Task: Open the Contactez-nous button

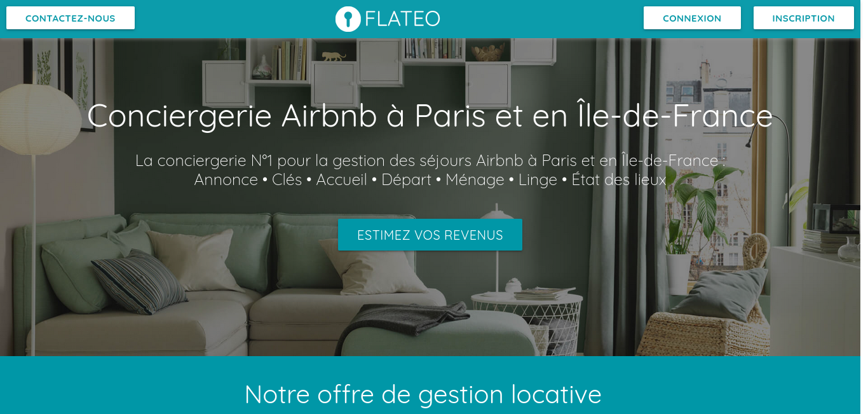Action: click(x=71, y=18)
